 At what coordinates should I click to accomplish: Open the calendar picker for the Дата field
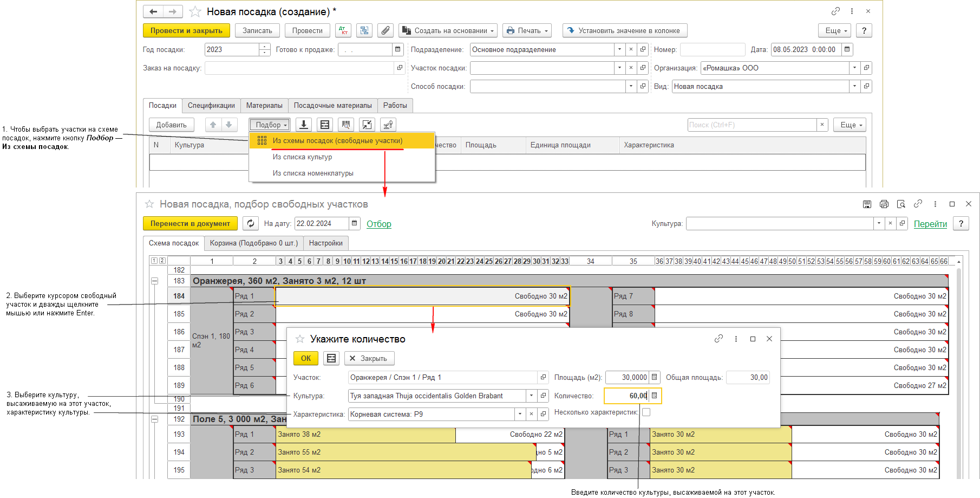[x=847, y=49]
